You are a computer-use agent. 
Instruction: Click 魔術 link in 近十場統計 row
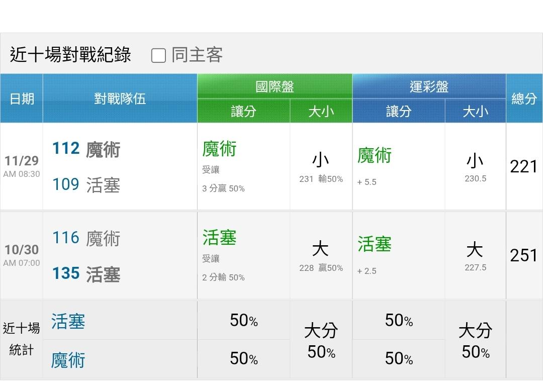tap(68, 360)
